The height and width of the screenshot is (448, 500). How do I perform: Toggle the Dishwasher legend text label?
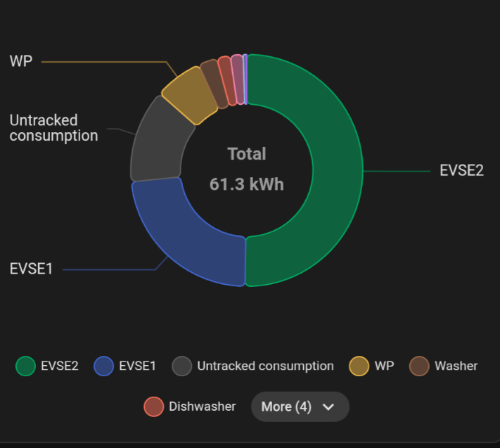(x=202, y=407)
